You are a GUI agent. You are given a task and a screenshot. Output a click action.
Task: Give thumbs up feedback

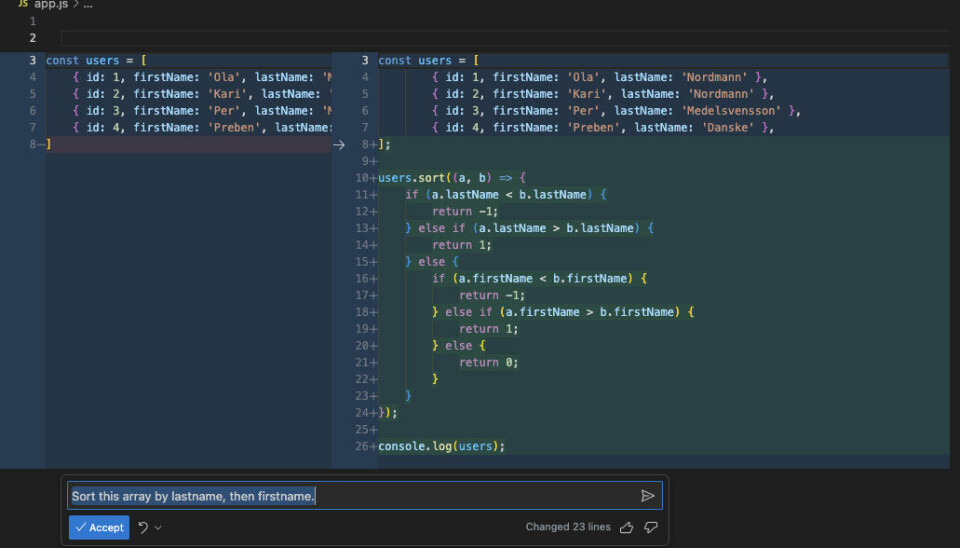pyautogui.click(x=626, y=527)
